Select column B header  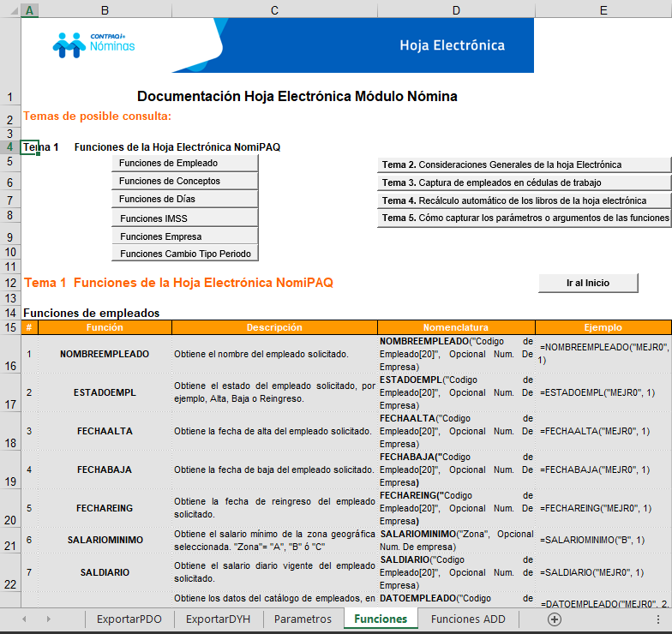click(105, 10)
